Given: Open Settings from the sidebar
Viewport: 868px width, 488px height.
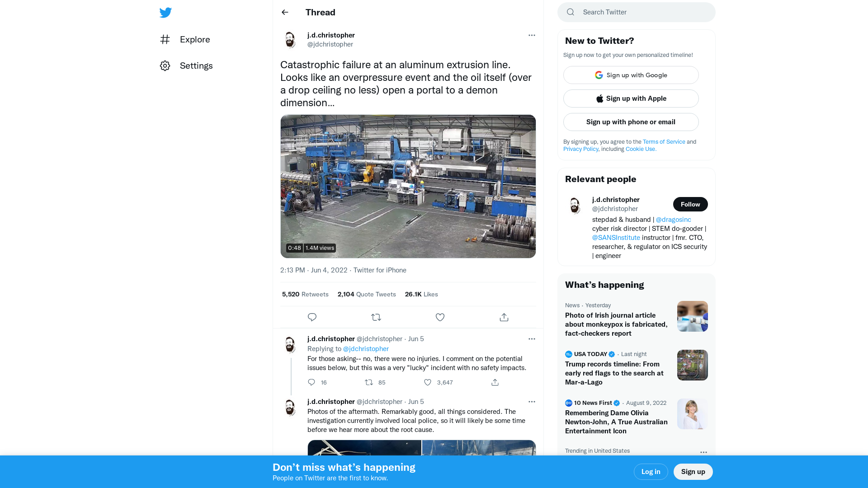Looking at the screenshot, I should [196, 66].
